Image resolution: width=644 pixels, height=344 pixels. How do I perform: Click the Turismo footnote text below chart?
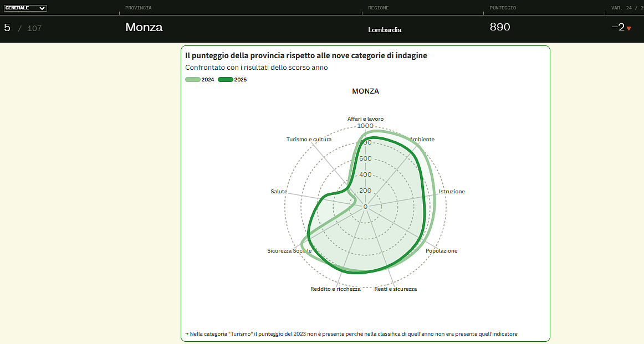[351, 334]
